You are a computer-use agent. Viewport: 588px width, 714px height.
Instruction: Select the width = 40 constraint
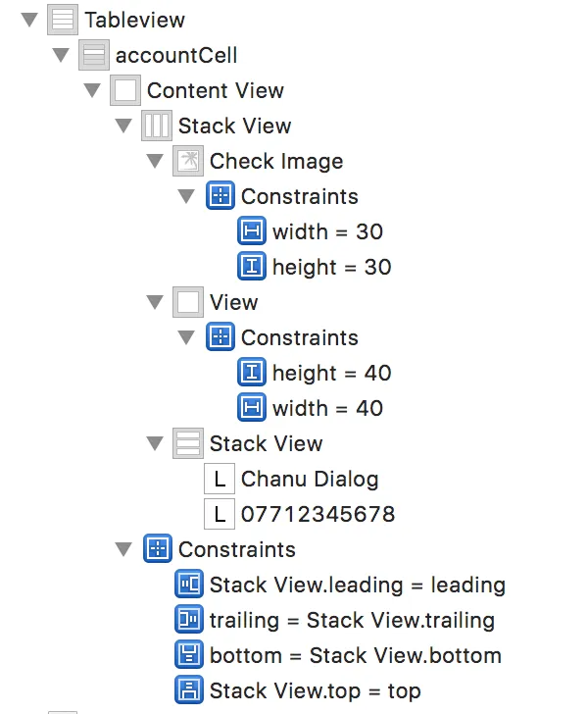coord(327,408)
